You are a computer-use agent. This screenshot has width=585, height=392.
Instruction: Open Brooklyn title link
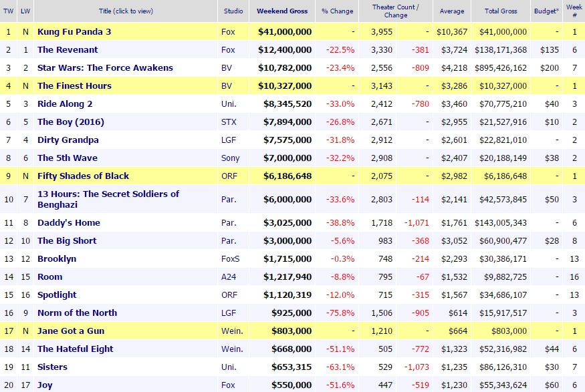point(57,258)
